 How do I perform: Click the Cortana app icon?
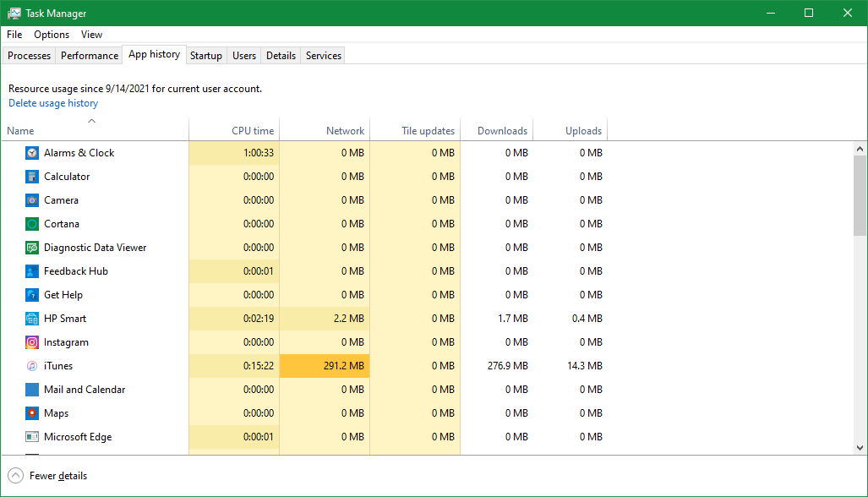tap(31, 223)
